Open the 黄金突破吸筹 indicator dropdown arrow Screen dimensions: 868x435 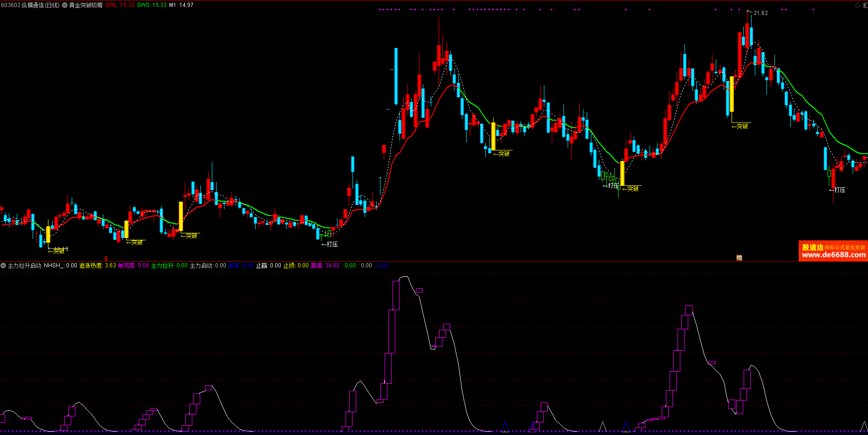coord(65,5)
